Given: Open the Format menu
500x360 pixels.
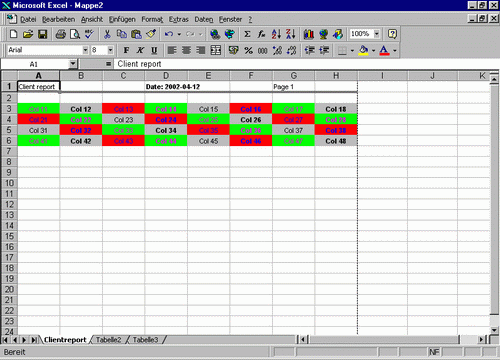Looking at the screenshot, I should (x=152, y=19).
